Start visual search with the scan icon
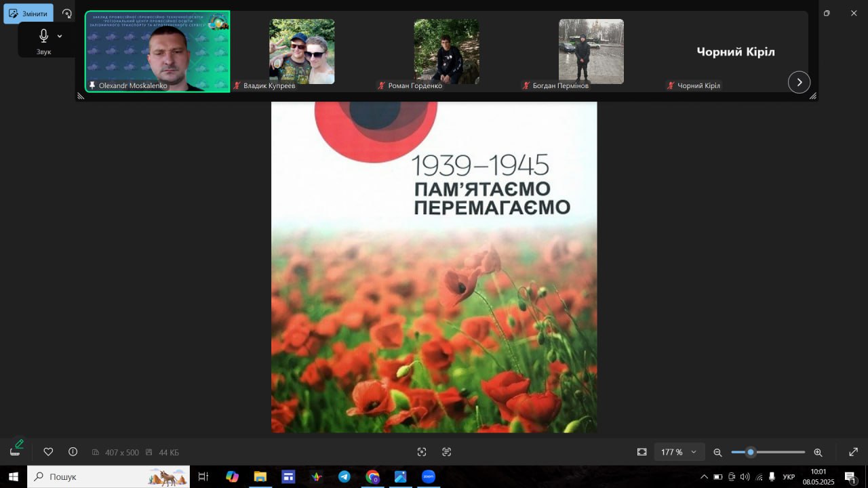The width and height of the screenshot is (868, 488). point(422,452)
